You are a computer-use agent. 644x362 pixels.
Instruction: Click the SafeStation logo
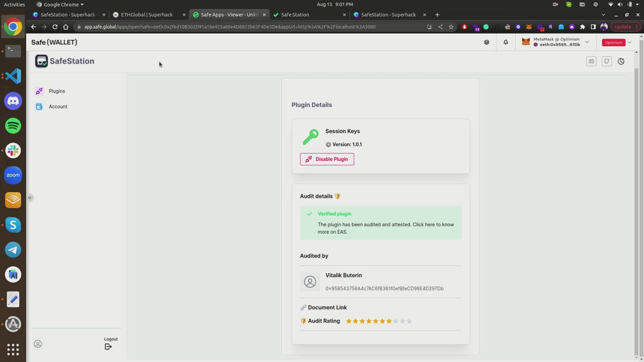[x=65, y=61]
